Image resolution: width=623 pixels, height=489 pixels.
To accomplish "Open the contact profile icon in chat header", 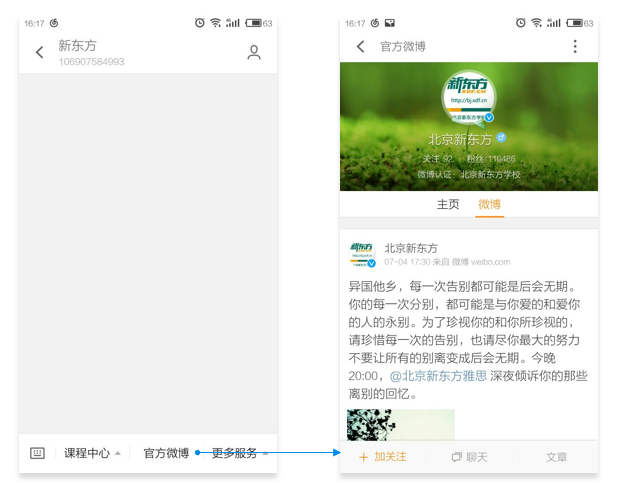I will (254, 53).
